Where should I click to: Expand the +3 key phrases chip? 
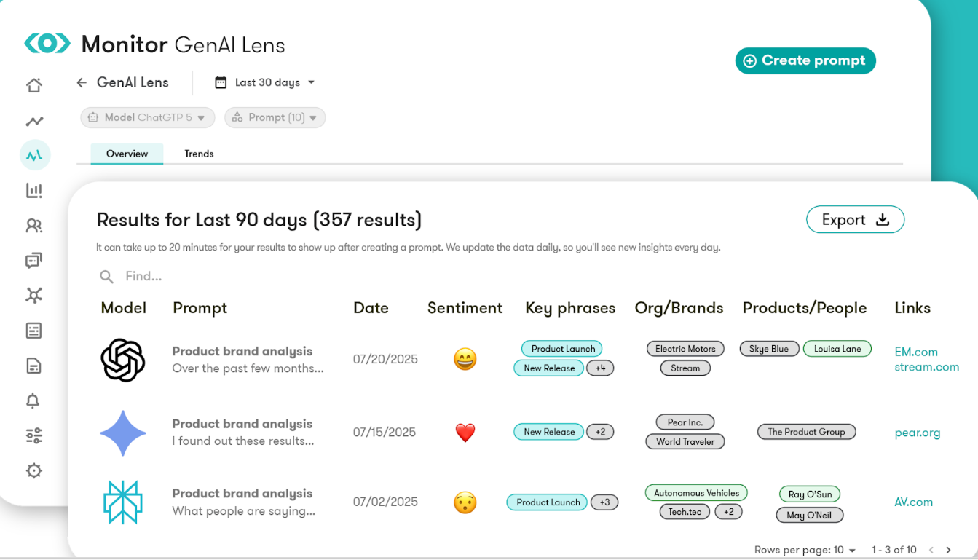(x=604, y=502)
